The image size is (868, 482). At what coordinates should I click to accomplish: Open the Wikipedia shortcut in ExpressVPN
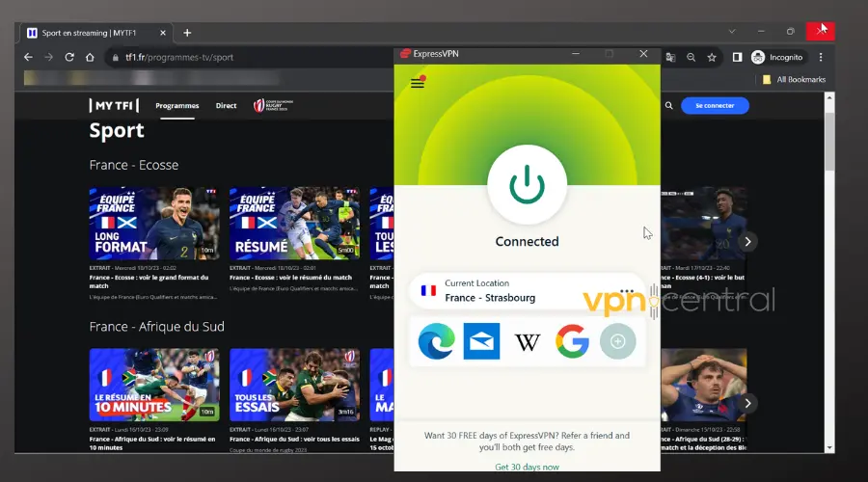pyautogui.click(x=527, y=342)
